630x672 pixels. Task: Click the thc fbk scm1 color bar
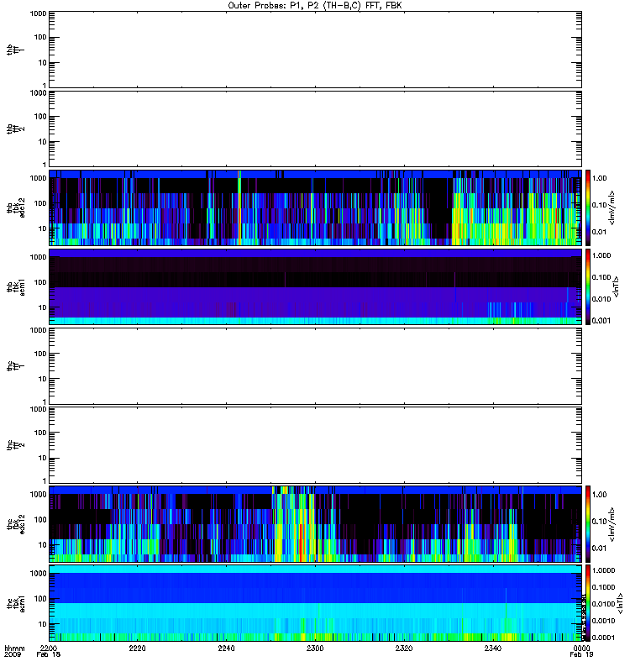pos(588,603)
